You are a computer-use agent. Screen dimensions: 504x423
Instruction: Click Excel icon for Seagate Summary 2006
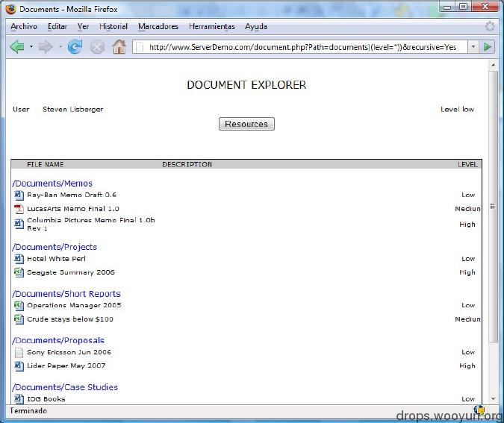(19, 272)
